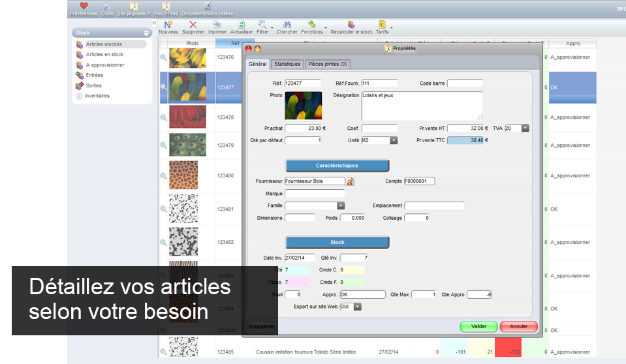
Task: Click the Tarifs toolbar icon
Action: pos(382,25)
